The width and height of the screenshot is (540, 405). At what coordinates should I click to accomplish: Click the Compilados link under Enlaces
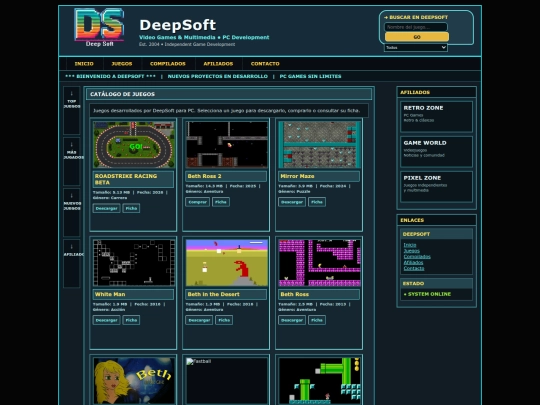coord(417,257)
